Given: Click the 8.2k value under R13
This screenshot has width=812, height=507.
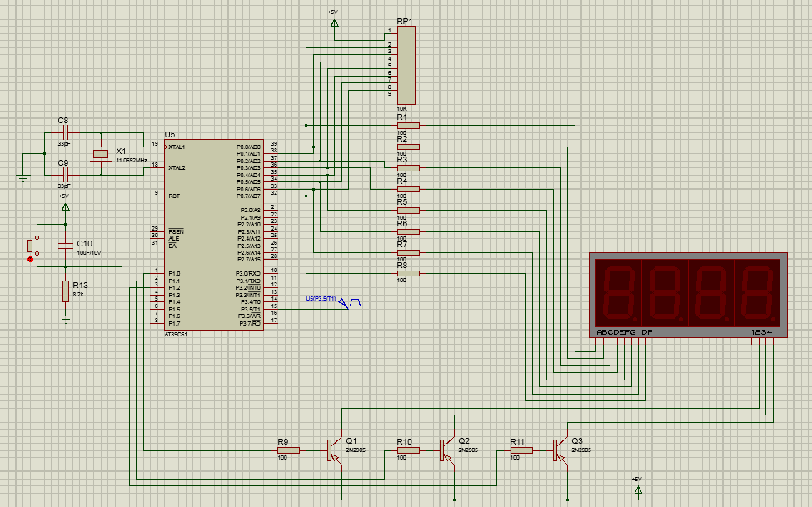Looking at the screenshot, I should pos(78,294).
